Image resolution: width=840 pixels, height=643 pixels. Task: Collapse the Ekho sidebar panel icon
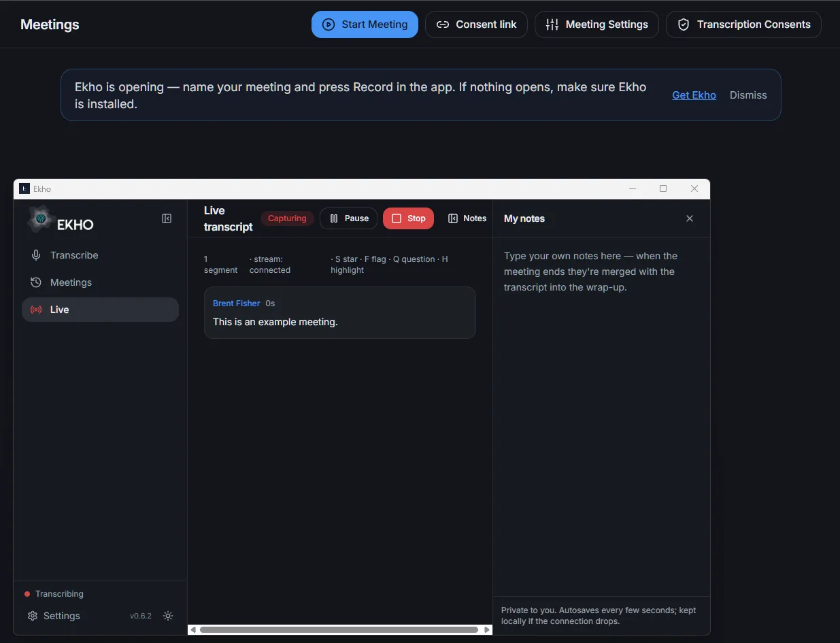(x=167, y=218)
